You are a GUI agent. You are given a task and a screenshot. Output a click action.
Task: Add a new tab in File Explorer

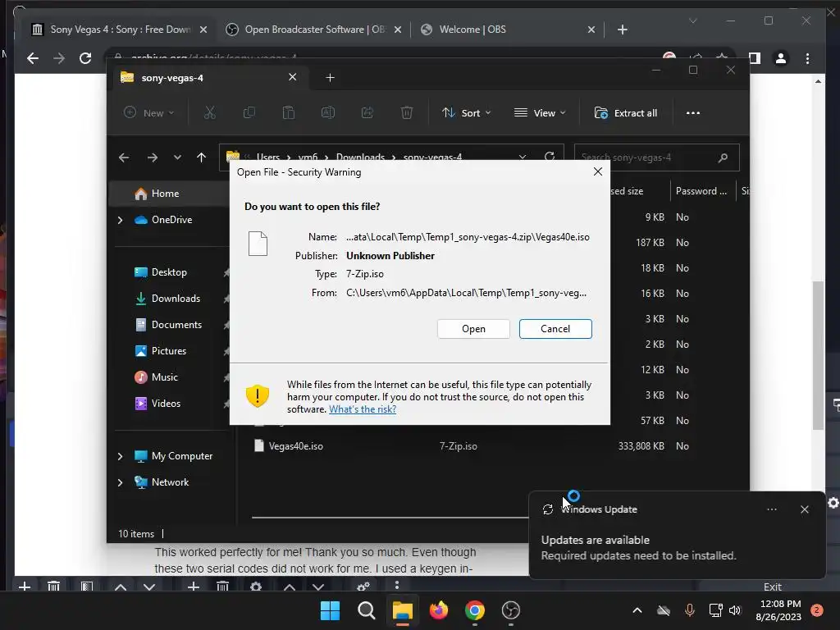point(330,78)
